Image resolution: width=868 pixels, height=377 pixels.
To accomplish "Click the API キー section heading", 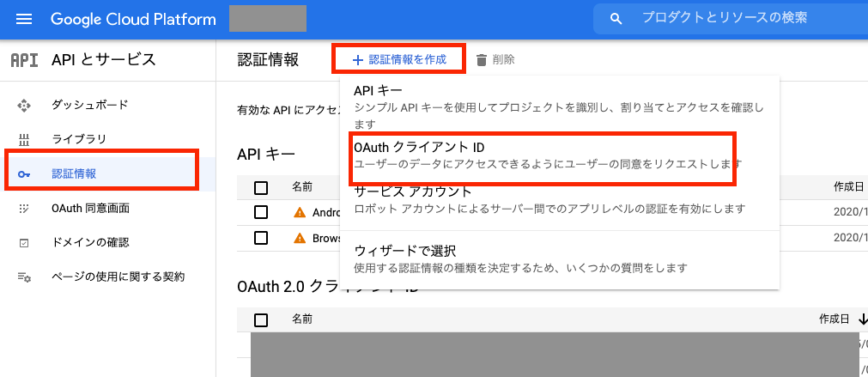I will coord(265,155).
